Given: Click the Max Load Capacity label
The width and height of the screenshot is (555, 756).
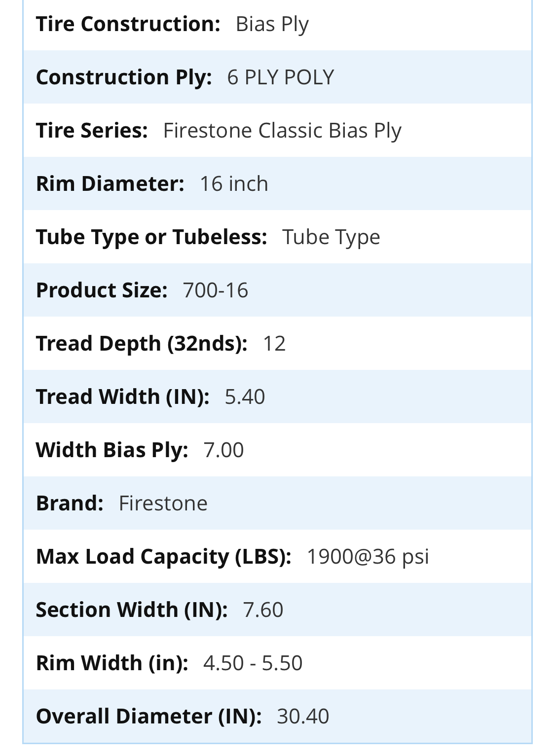Looking at the screenshot, I should pos(163,556).
